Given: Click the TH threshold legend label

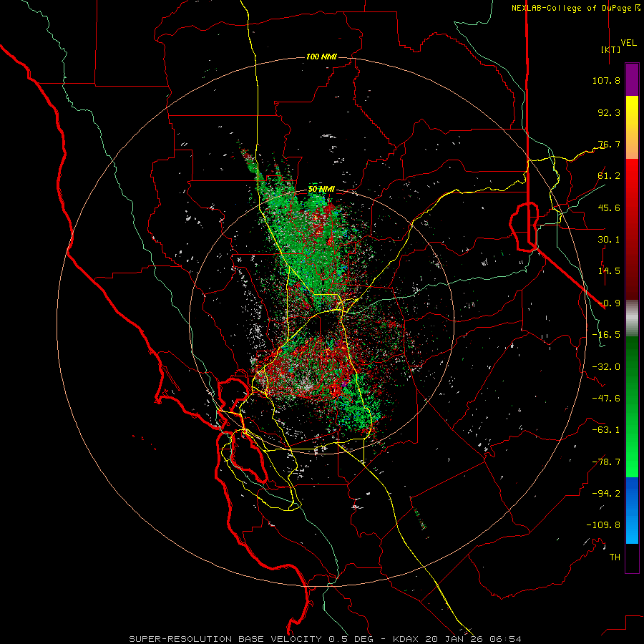Looking at the screenshot, I should click(x=615, y=557).
